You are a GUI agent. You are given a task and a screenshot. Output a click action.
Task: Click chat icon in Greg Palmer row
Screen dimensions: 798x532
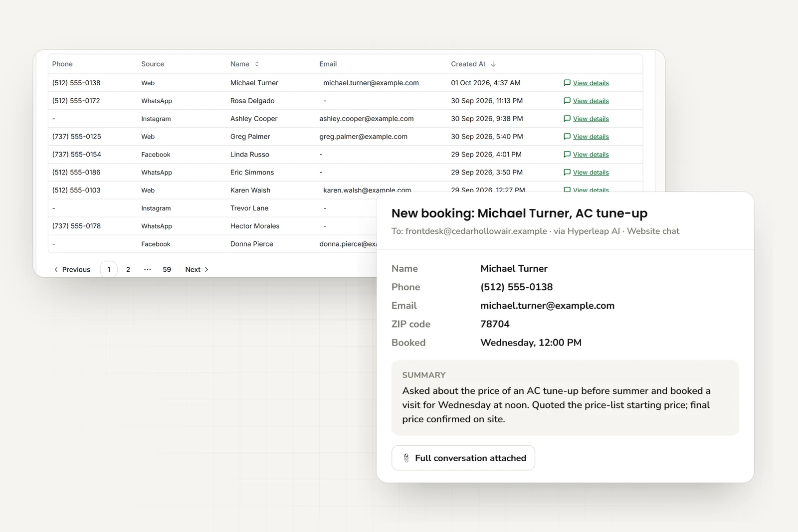[x=567, y=137]
